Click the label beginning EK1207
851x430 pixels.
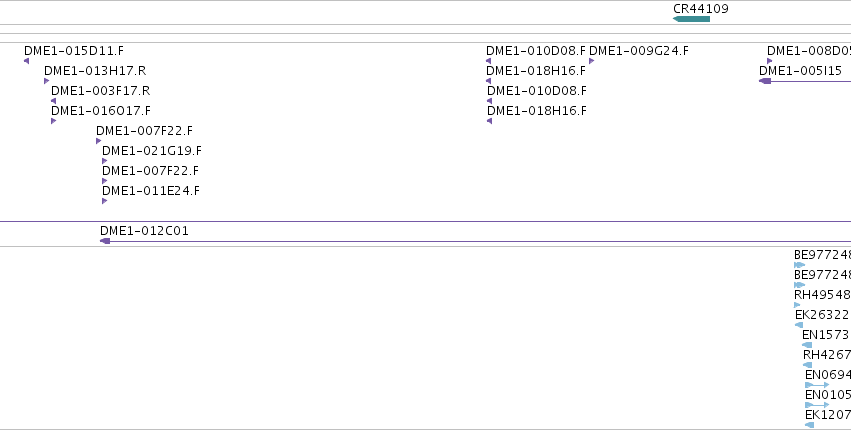click(828, 415)
